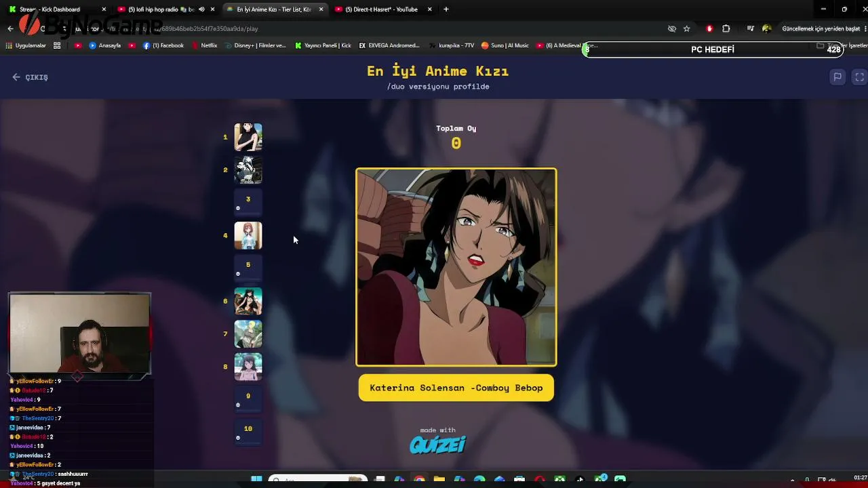Choose empty rank slot 5
The width and height of the screenshot is (868, 488).
click(x=248, y=268)
